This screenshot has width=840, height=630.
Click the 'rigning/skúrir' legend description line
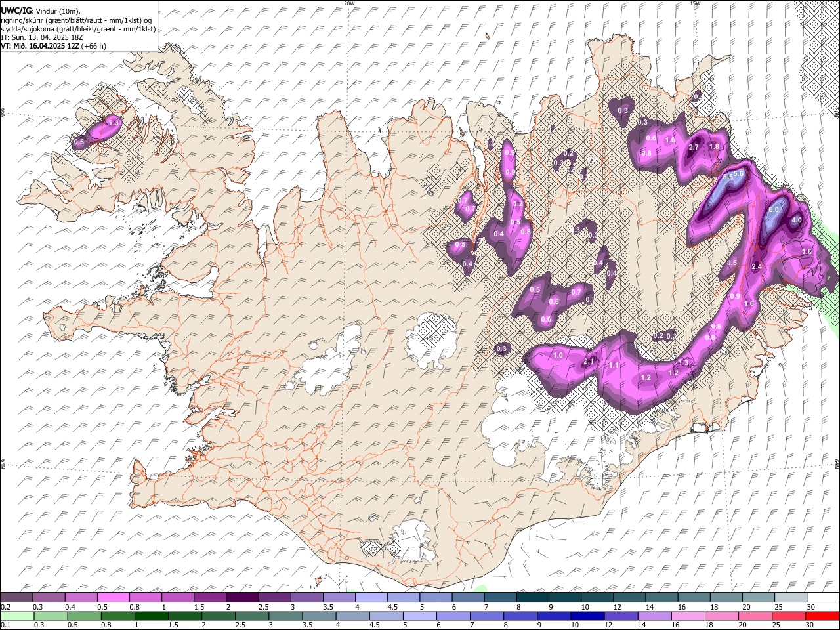click(76, 20)
